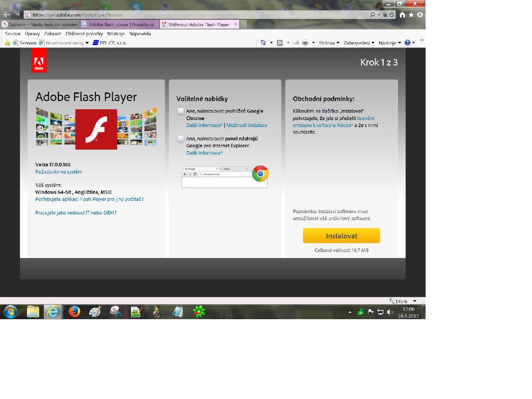Click the Action Center flag tray icon
Screen dimensions: 532x399
(371, 312)
